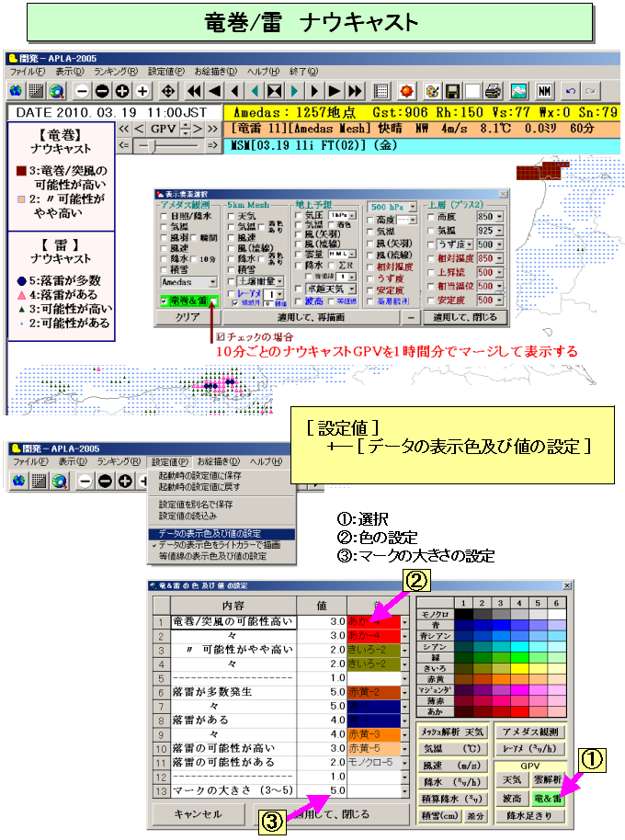Click the undo arrow icon in the top toolbar
This screenshot has width=625, height=840.
click(x=572, y=91)
